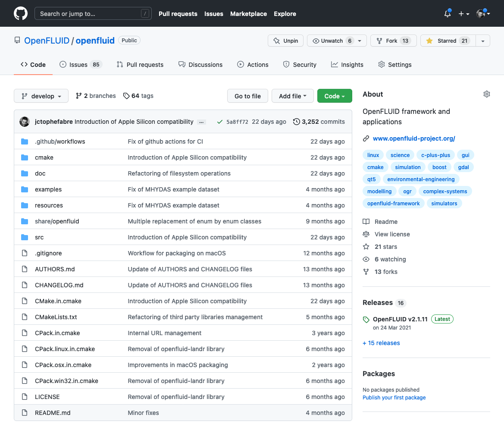Click the Unpin button
Screen dimensions: 504x424
285,41
